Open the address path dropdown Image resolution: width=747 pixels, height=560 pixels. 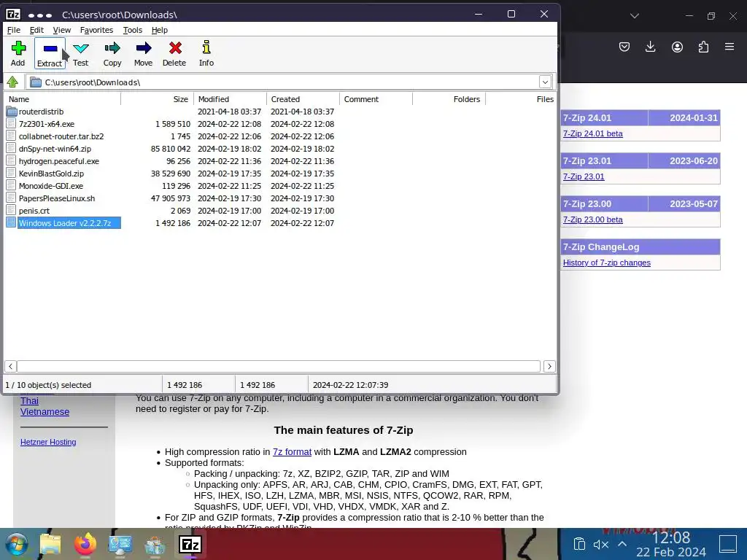pyautogui.click(x=545, y=82)
